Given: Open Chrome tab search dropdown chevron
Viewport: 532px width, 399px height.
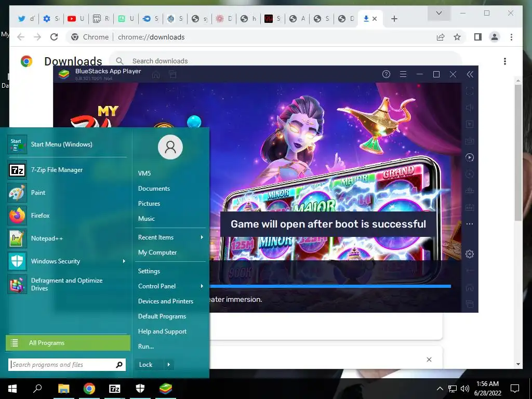Looking at the screenshot, I should [438, 13].
